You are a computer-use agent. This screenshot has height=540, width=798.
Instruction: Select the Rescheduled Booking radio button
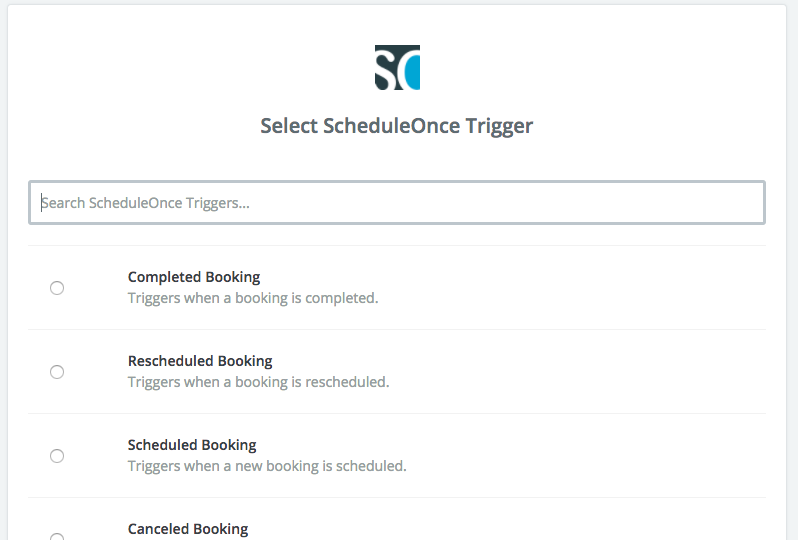coord(57,372)
